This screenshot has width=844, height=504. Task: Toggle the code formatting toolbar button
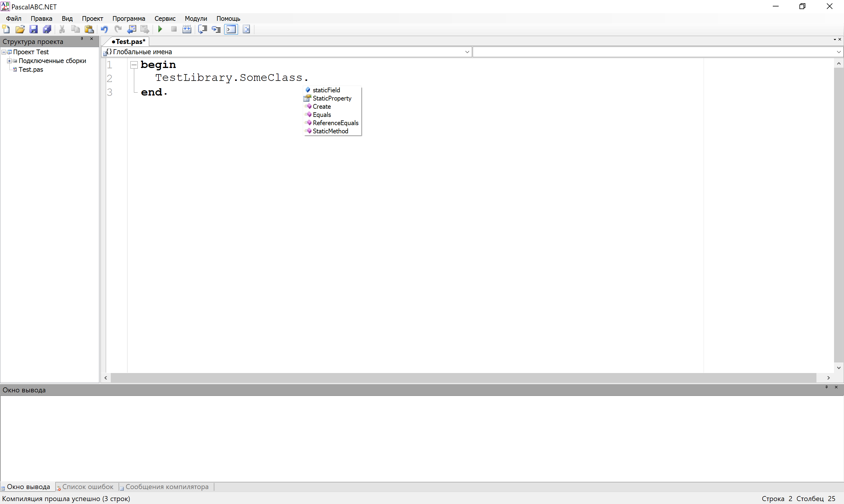pyautogui.click(x=246, y=29)
